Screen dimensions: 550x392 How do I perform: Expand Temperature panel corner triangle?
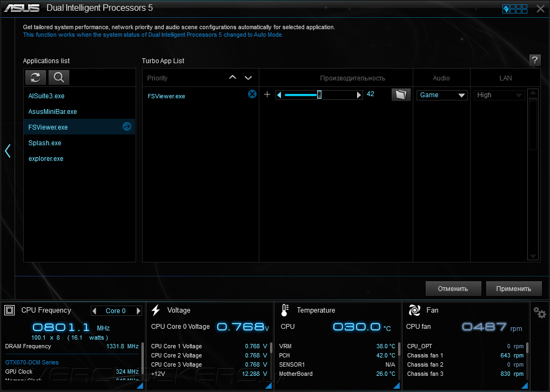point(397,386)
